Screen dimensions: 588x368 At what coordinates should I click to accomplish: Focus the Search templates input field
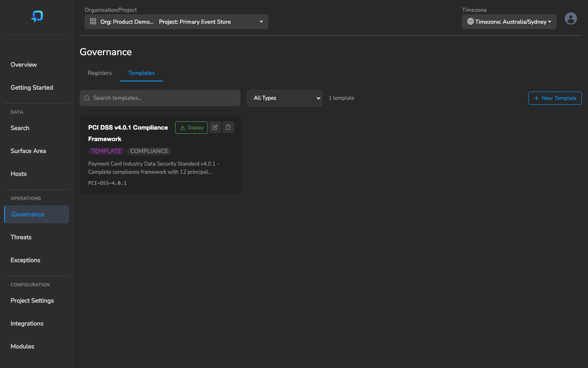(x=160, y=98)
